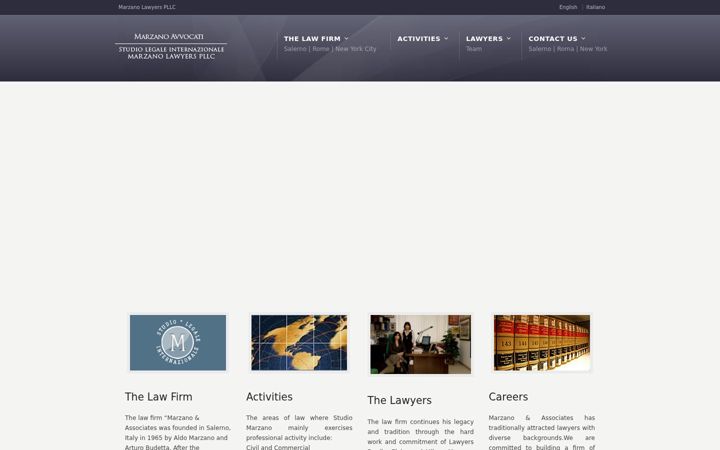Open the lawyers office photo thumbnail

(421, 344)
